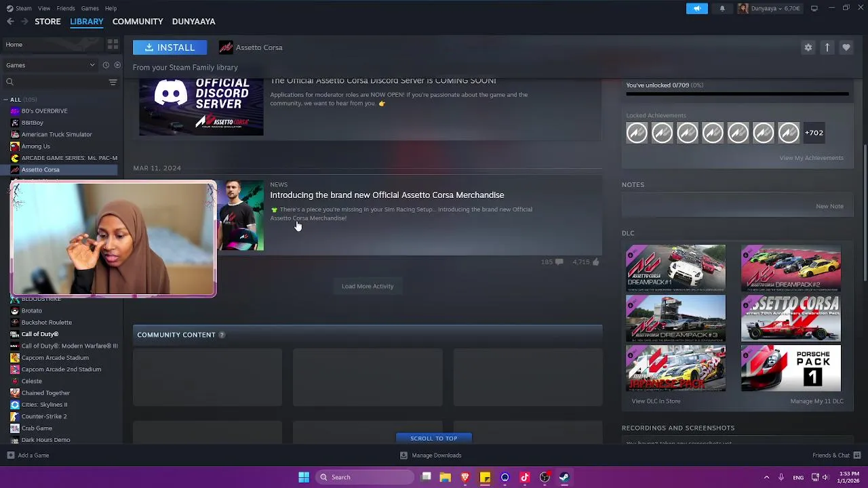
Task: Open File Explorer from taskbar
Action: 446,477
